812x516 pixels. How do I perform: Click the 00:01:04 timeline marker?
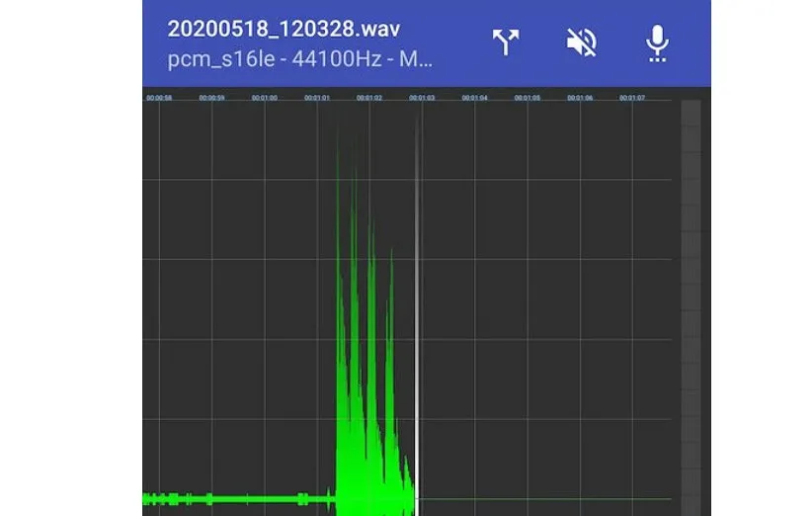[x=474, y=98]
